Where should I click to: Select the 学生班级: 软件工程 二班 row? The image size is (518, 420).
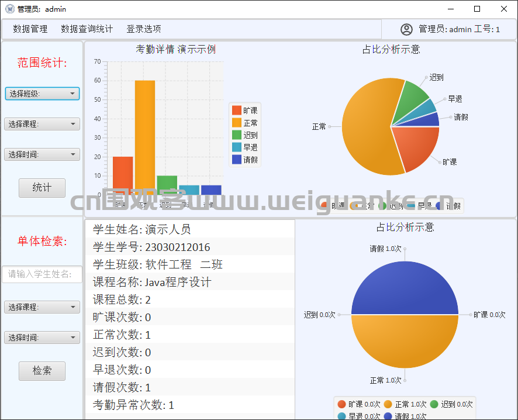coord(190,264)
